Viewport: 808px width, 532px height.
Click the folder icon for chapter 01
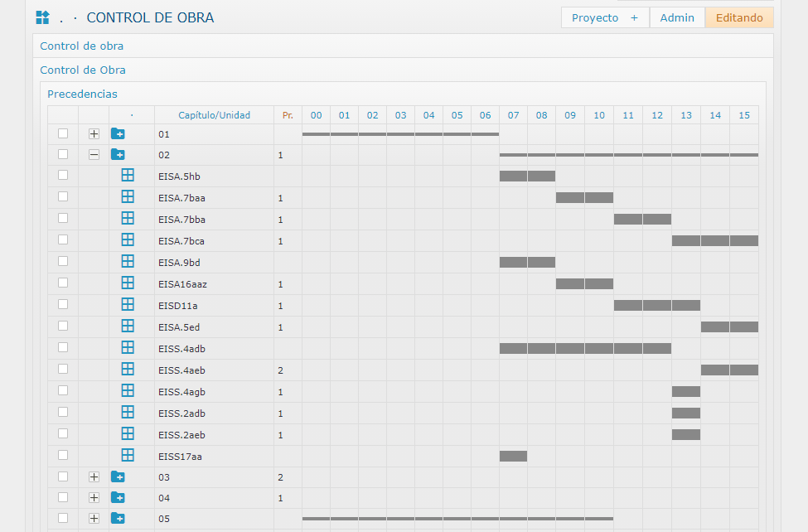(118, 133)
